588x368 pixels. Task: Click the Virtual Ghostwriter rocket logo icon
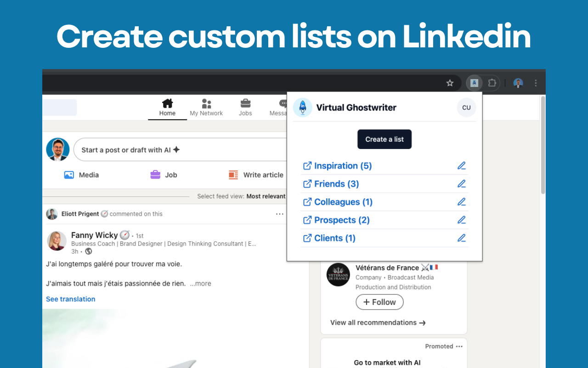point(303,107)
